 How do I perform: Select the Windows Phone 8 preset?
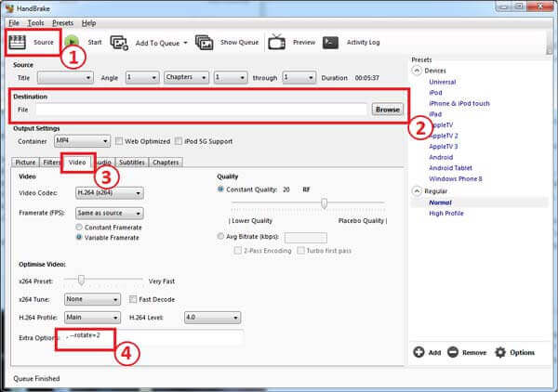coord(455,178)
